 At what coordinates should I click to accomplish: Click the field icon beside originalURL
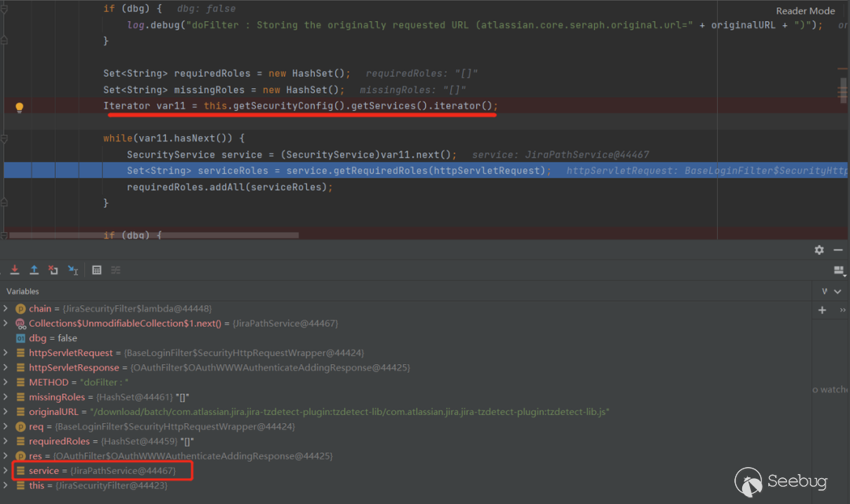pyautogui.click(x=20, y=411)
